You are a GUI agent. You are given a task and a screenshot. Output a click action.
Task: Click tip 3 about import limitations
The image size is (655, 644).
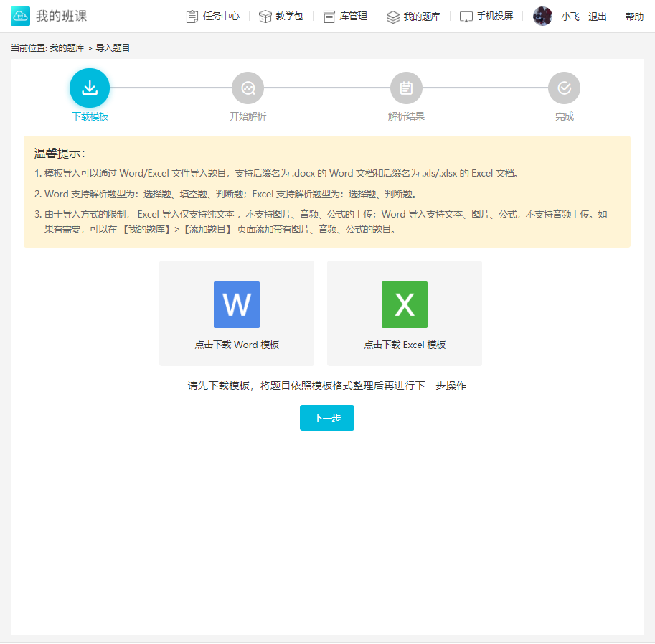click(x=321, y=222)
